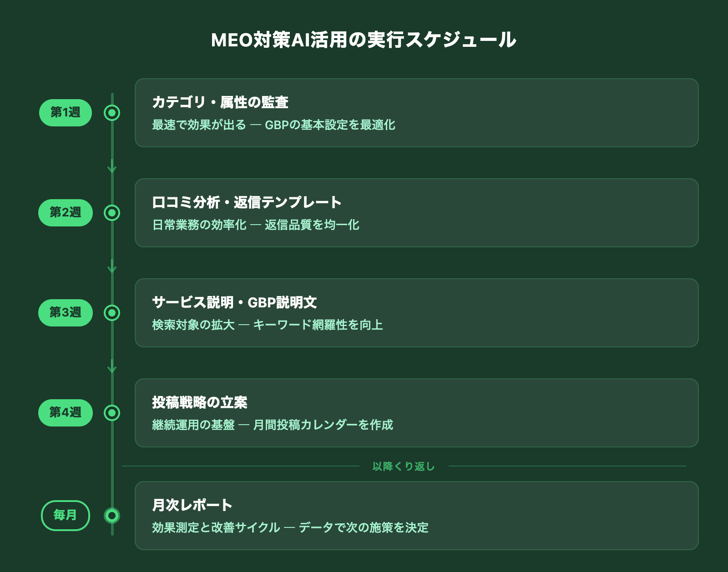Select the 第2週 week badge
728x572 pixels.
tap(66, 213)
